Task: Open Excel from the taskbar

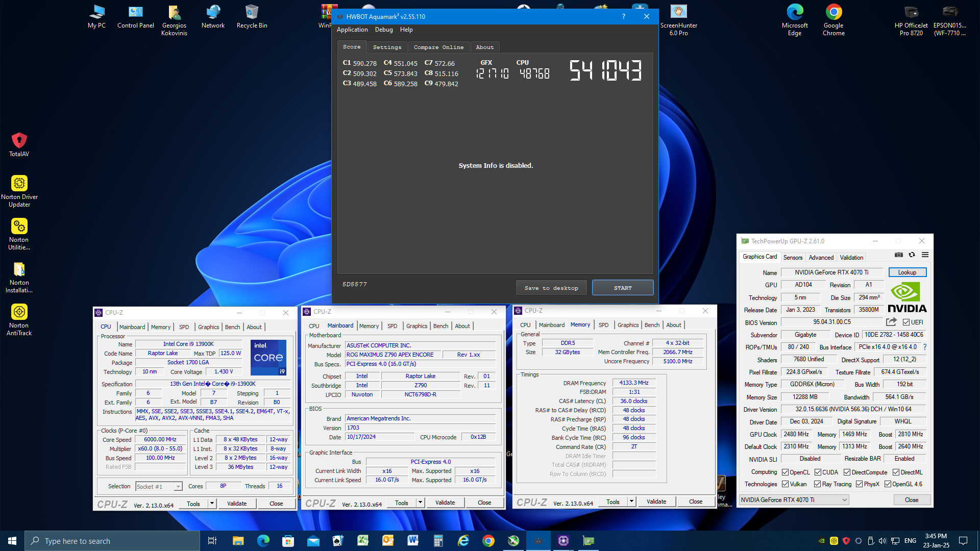Action: pyautogui.click(x=363, y=541)
